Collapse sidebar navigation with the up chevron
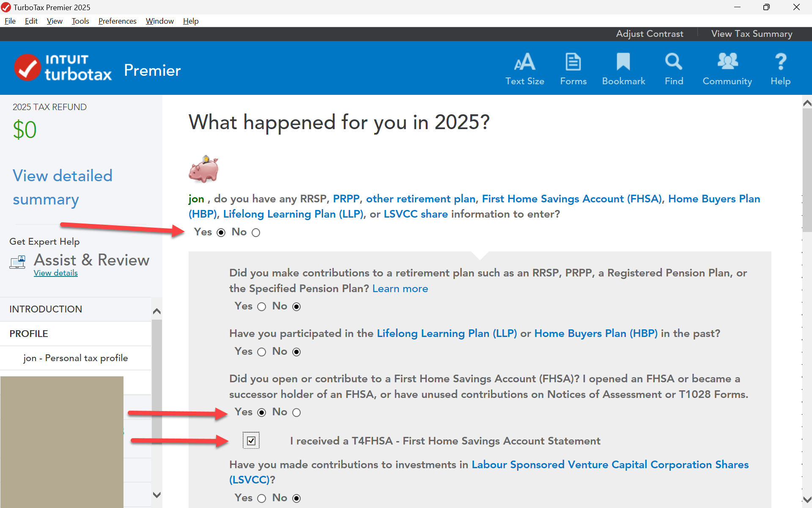This screenshot has width=812, height=508. 156,311
